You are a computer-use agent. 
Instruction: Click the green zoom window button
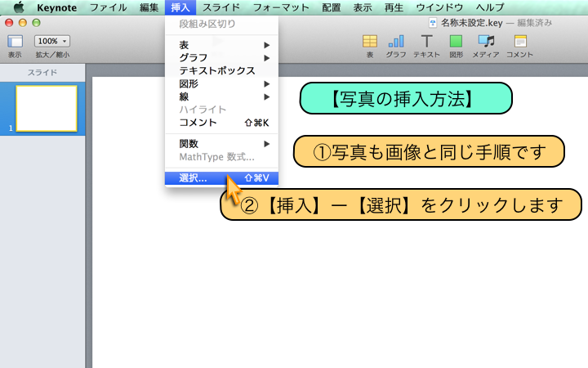36,23
